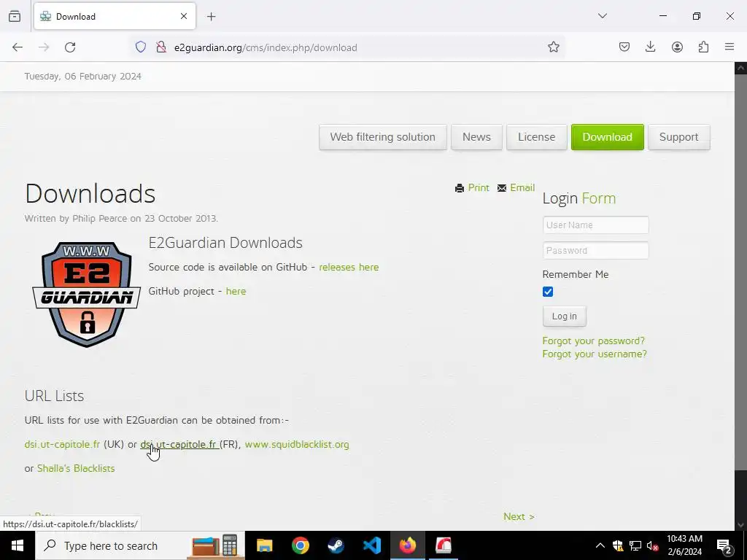Launch File Explorer from the taskbar
This screenshot has width=747, height=560.
coord(264,545)
